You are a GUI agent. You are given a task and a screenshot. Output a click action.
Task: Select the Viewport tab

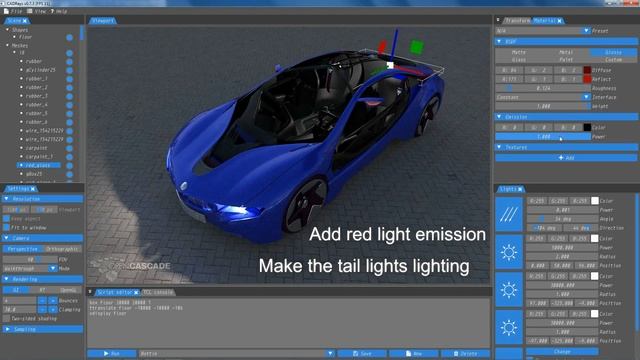click(x=102, y=20)
